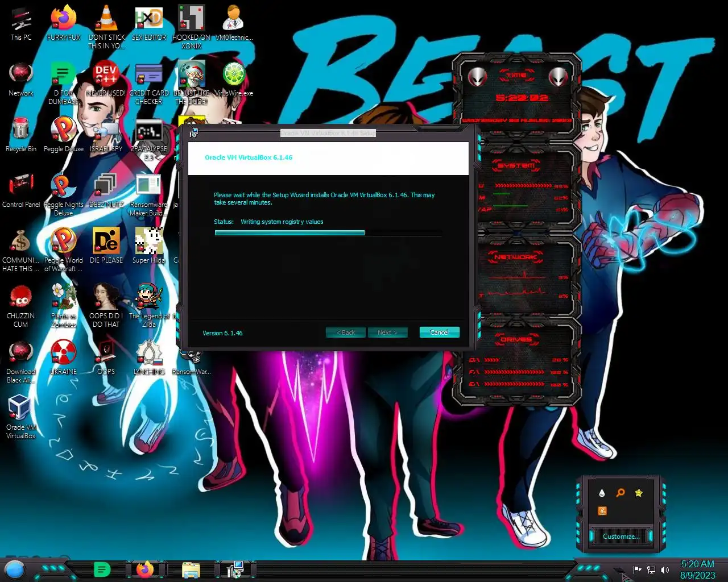Viewport: 728px width, 582px height.
Task: Open the CHUZZIN CUM icon
Action: pos(21,306)
